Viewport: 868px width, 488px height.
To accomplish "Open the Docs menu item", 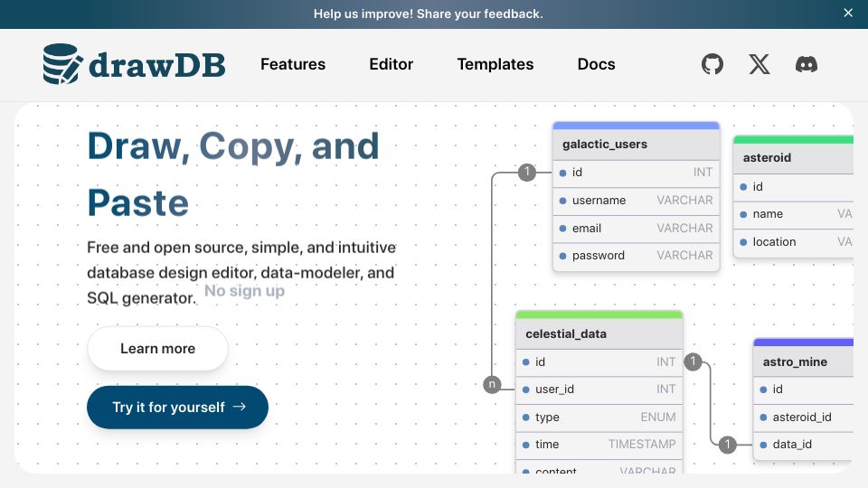I will 596,64.
